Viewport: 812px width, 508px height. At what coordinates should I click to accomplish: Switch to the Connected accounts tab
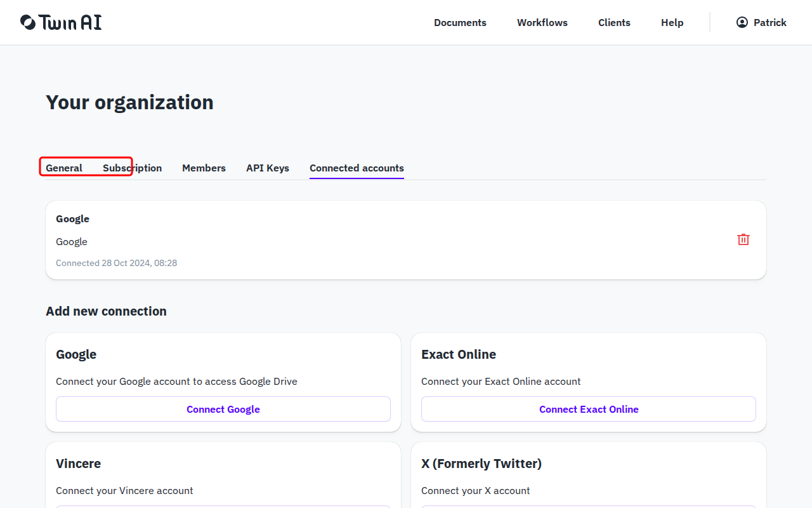[357, 168]
